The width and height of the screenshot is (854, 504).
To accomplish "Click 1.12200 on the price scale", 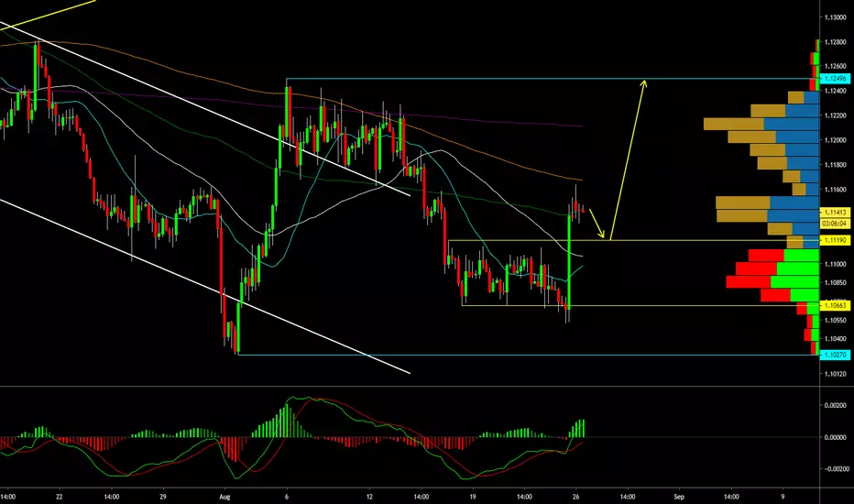I will click(x=836, y=115).
